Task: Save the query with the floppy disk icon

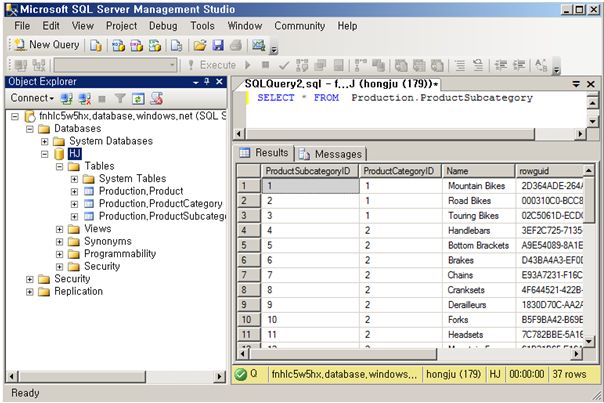Action: (218, 45)
